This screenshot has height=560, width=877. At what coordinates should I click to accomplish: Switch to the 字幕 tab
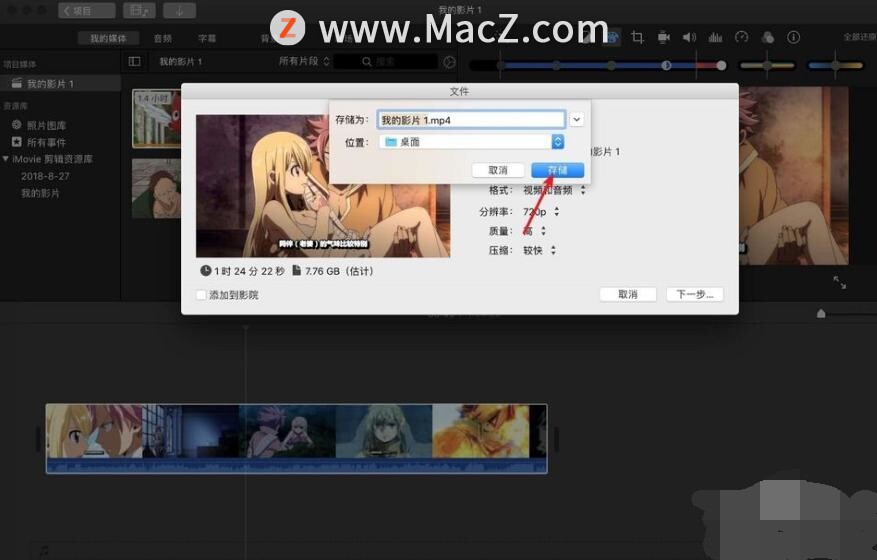207,38
